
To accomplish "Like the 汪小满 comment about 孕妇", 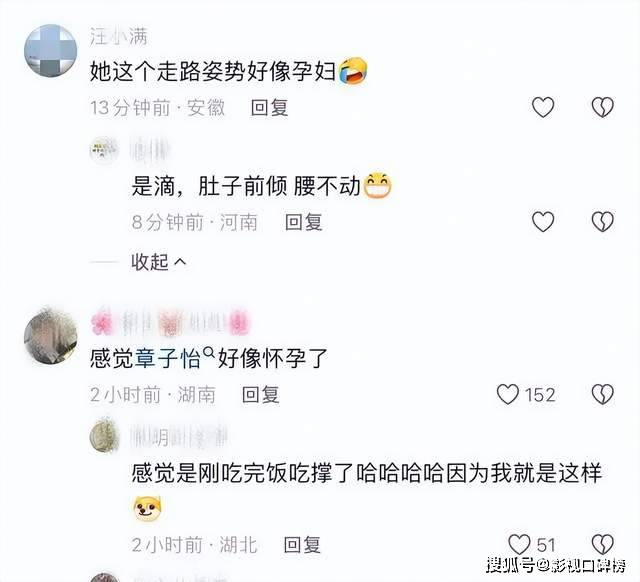I will pyautogui.click(x=543, y=107).
